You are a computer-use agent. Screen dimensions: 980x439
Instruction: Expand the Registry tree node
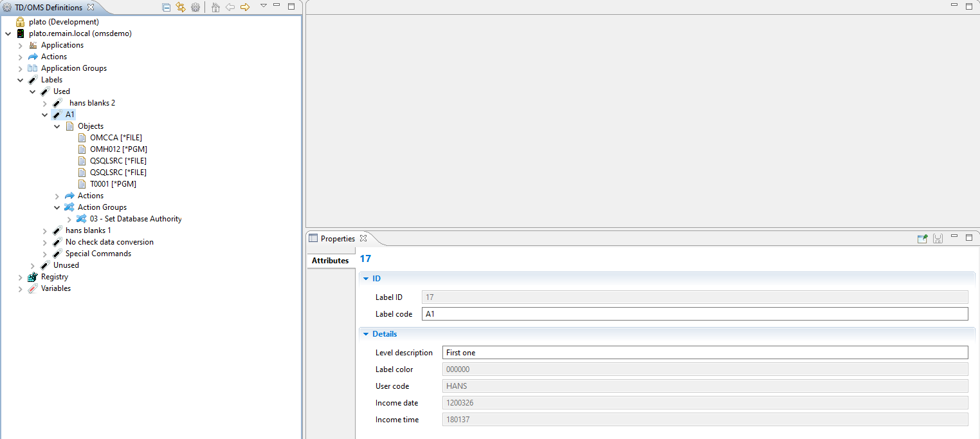(21, 277)
